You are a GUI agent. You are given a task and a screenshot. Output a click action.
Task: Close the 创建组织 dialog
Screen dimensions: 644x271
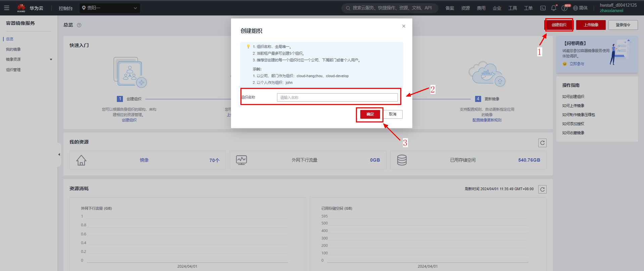(404, 26)
